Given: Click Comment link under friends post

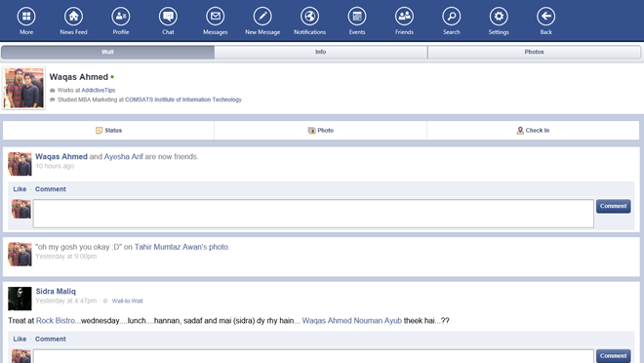Looking at the screenshot, I should point(51,189).
